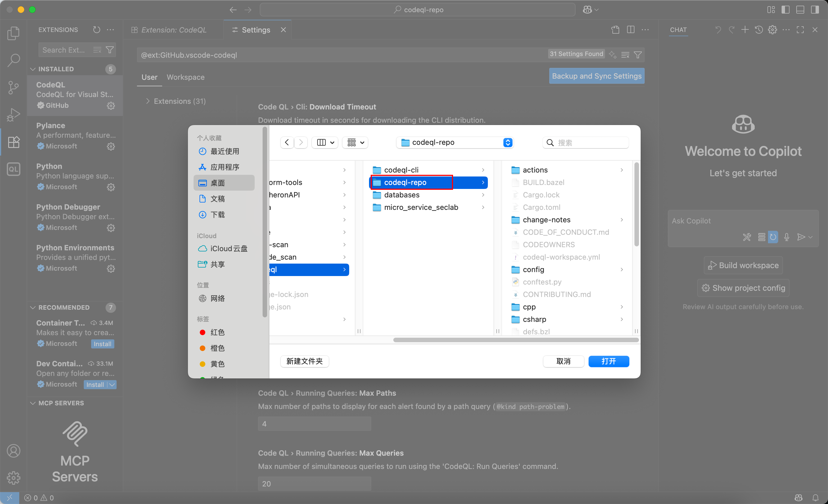Open Pylance extension manage gear
Image resolution: width=828 pixels, height=504 pixels.
[111, 147]
